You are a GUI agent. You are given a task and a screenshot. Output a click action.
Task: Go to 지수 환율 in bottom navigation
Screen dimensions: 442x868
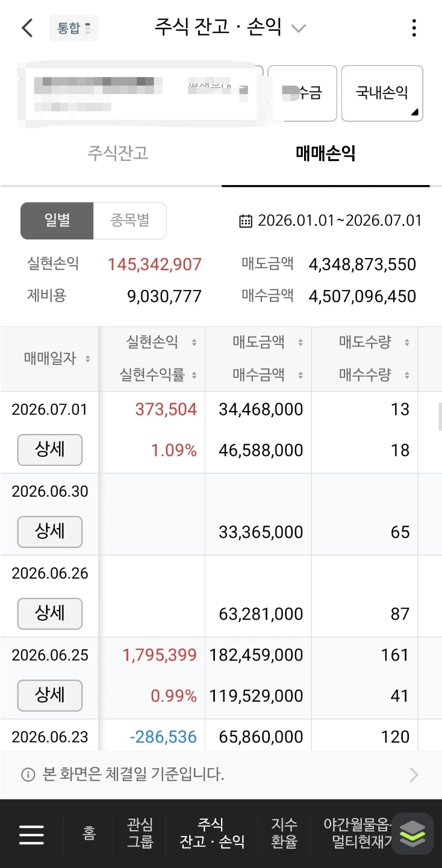tap(284, 834)
